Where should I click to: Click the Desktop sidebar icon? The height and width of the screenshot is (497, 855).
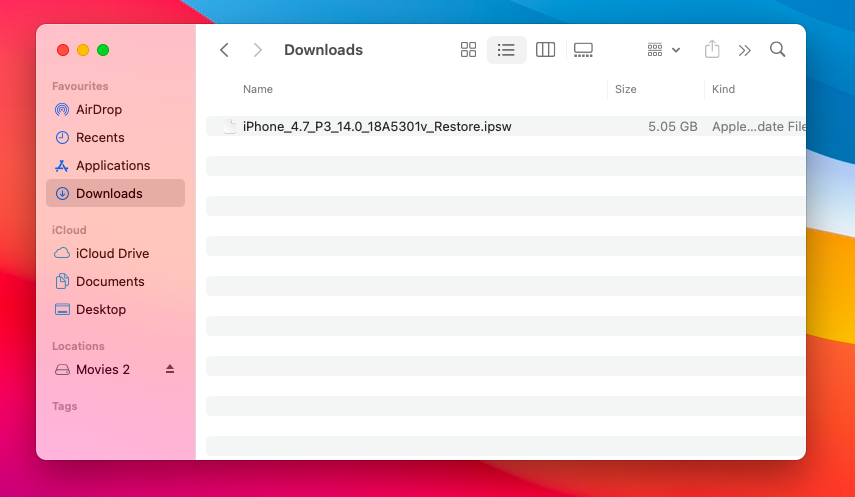62,309
